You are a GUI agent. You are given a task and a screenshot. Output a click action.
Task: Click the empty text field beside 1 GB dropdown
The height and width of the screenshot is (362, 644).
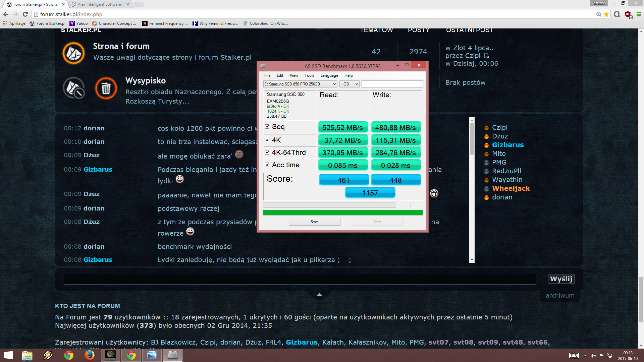click(392, 84)
